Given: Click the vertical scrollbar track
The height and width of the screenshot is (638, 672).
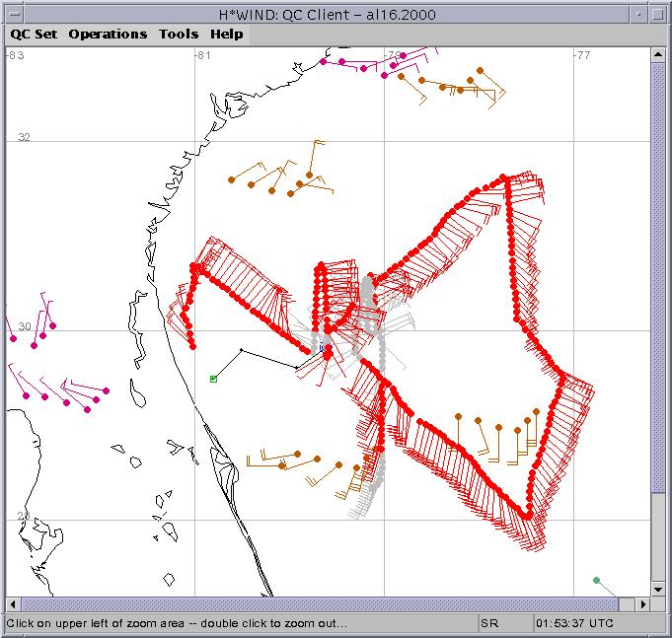Looking at the screenshot, I should 658,325.
